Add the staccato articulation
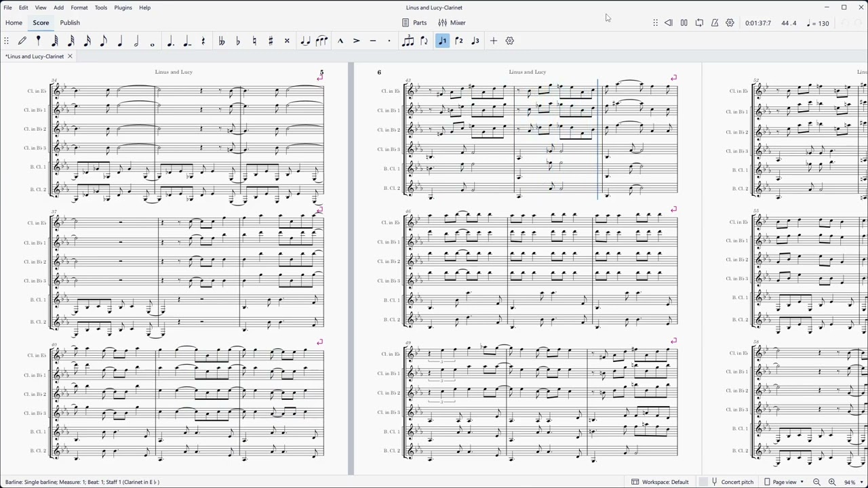Image resolution: width=868 pixels, height=488 pixels. (x=389, y=41)
